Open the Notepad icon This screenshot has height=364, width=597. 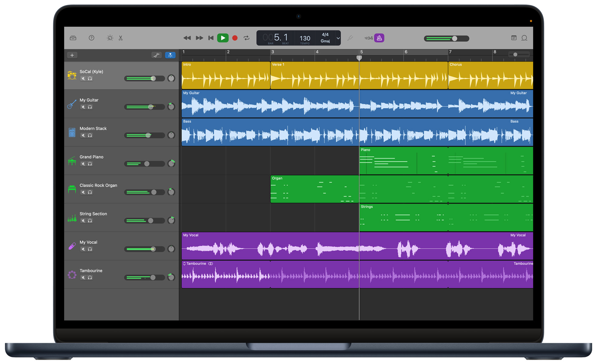[514, 38]
